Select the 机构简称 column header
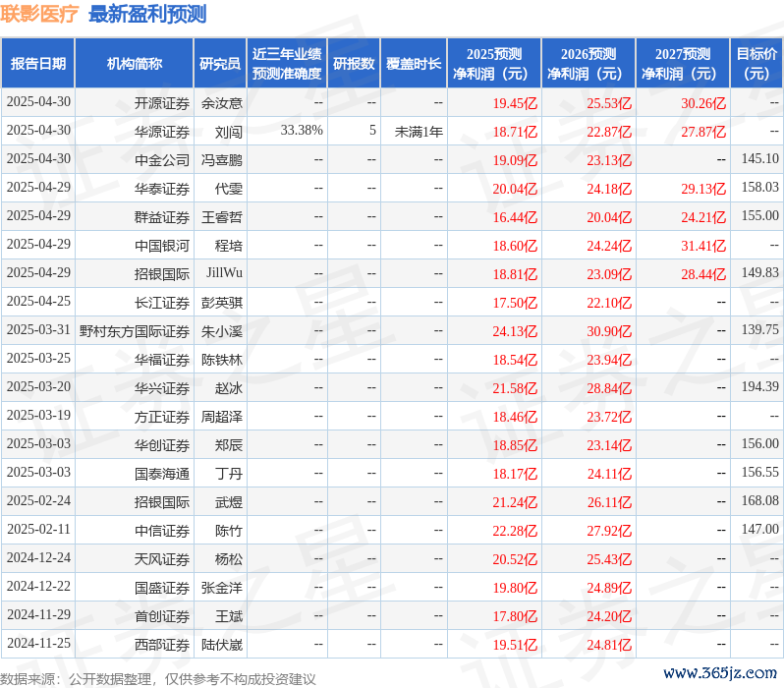 coord(134,63)
